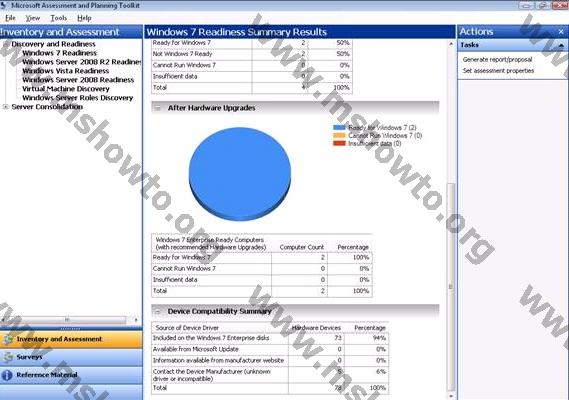Select Windows 7 Readiness tree item
569x400 pixels.
click(x=60, y=53)
